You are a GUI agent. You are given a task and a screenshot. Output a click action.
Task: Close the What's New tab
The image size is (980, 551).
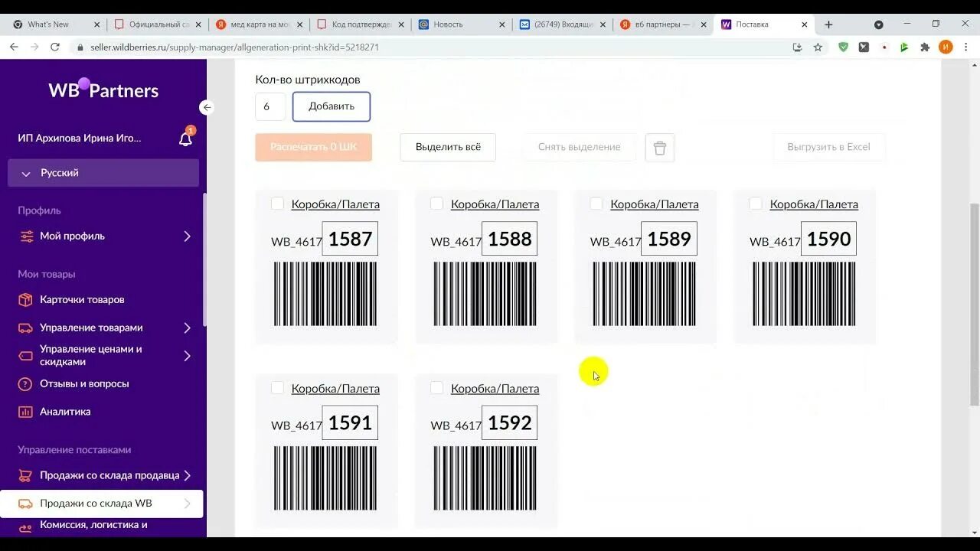pyautogui.click(x=96, y=24)
